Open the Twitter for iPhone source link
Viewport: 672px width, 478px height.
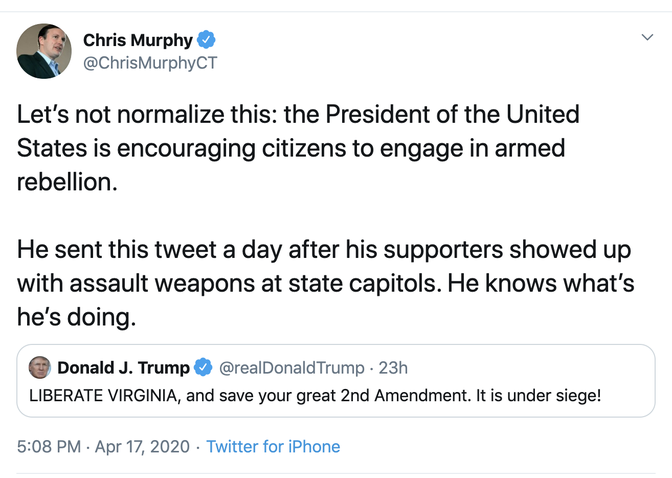(x=273, y=446)
